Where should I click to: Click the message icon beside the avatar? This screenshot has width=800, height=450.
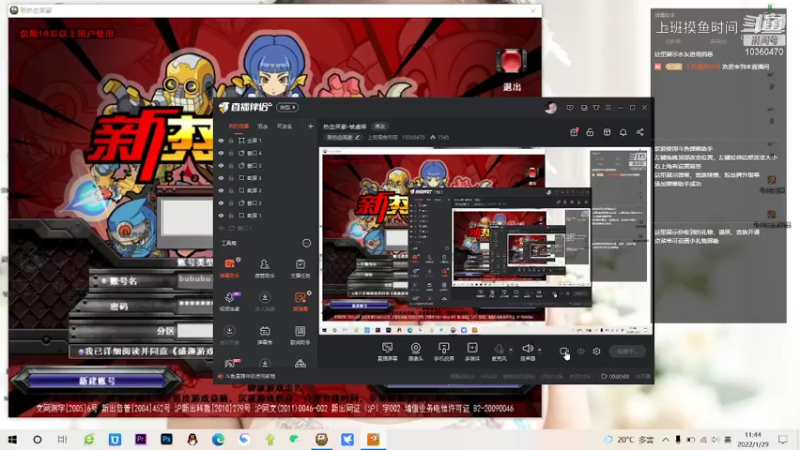[570, 108]
